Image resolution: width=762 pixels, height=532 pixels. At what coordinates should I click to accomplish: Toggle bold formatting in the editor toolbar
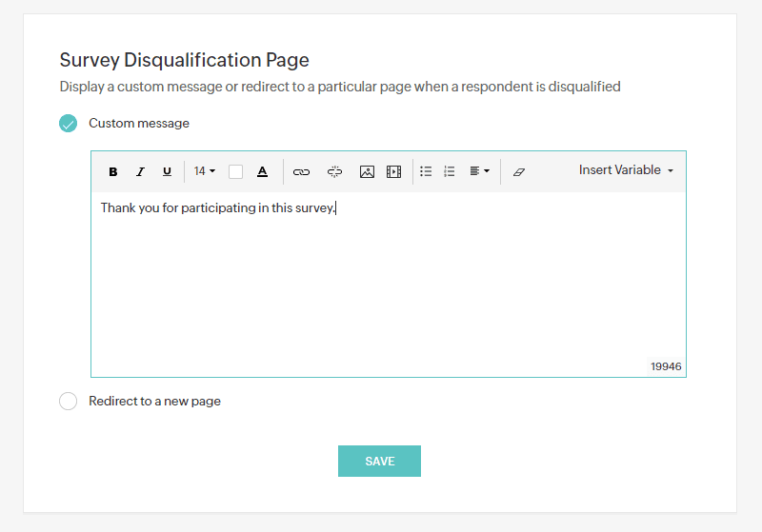coord(112,172)
